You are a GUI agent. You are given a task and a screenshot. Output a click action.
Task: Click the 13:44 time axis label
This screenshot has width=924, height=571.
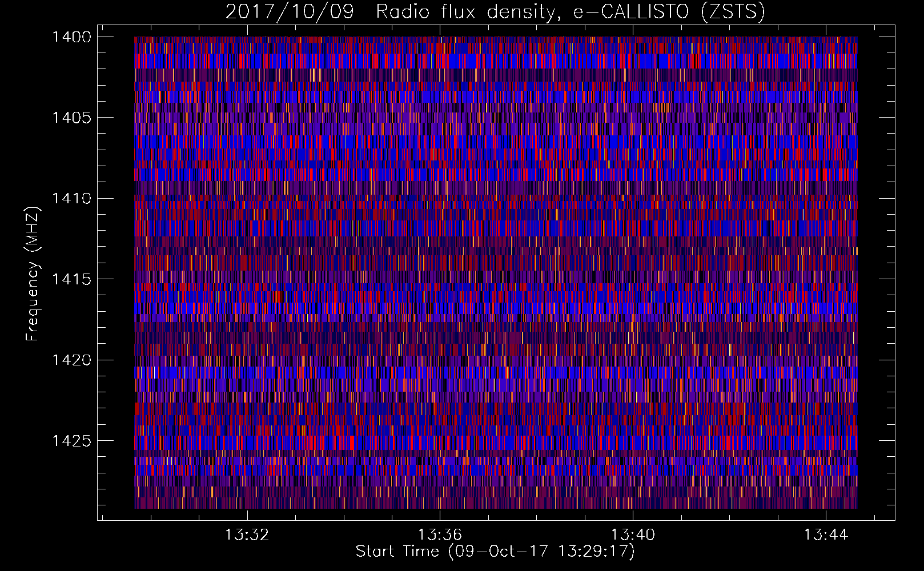(x=826, y=535)
